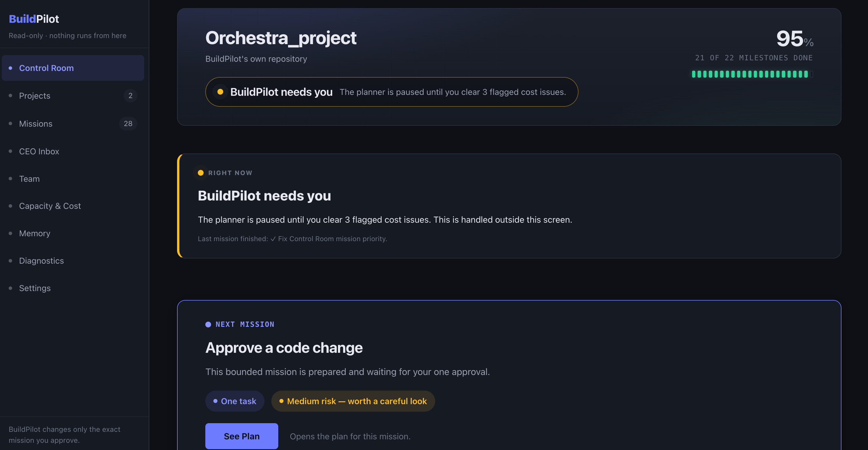Click the Projects count badge showing 2
868x450 pixels.
click(x=130, y=96)
